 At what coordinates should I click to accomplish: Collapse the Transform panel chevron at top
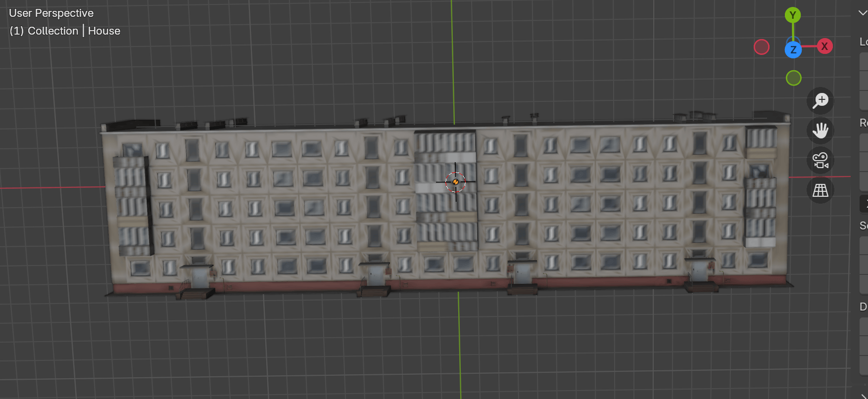(863, 13)
